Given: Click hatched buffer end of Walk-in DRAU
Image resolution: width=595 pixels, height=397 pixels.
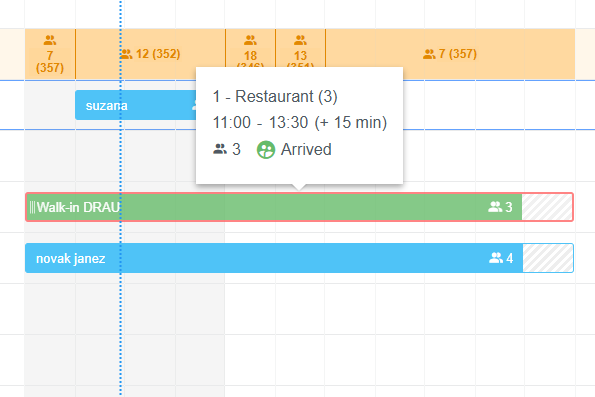Looking at the screenshot, I should tap(547, 207).
